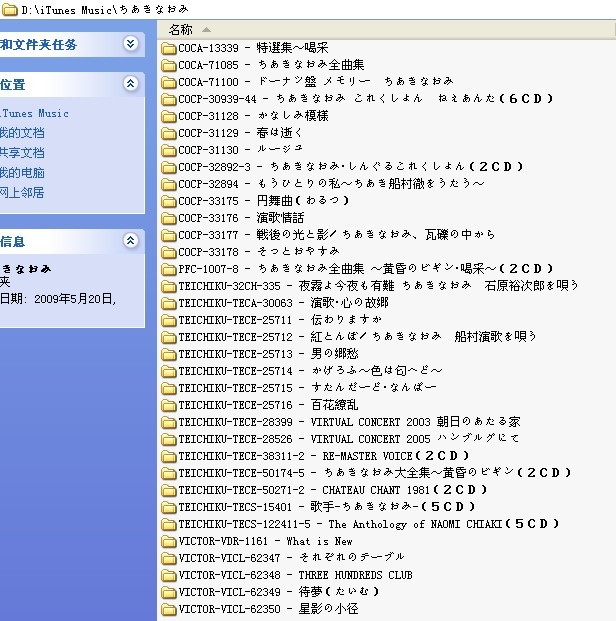The width and height of the screenshot is (616, 621).
Task: Click the 信息 panel header title
Action: [x=13, y=241]
